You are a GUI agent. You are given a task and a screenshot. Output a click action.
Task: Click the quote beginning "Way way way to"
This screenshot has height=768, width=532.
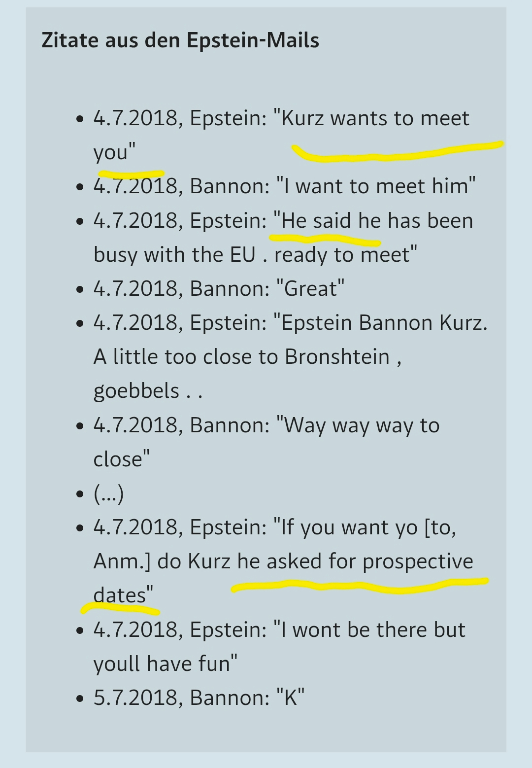pyautogui.click(x=358, y=425)
